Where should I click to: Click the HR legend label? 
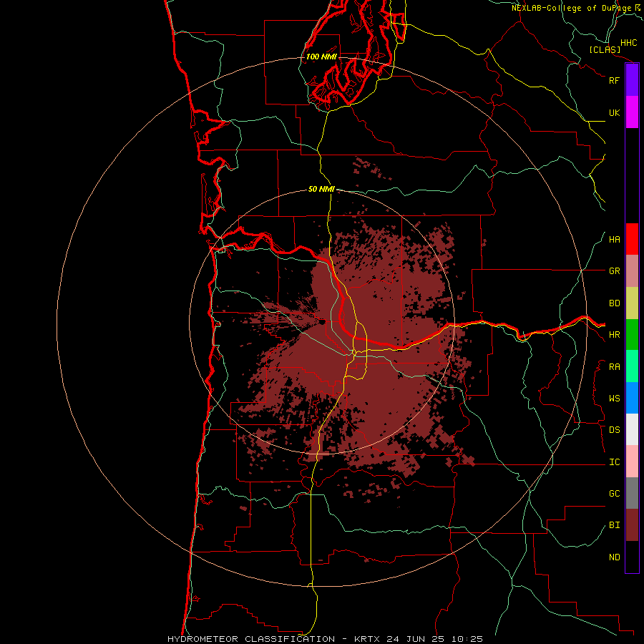point(614,335)
